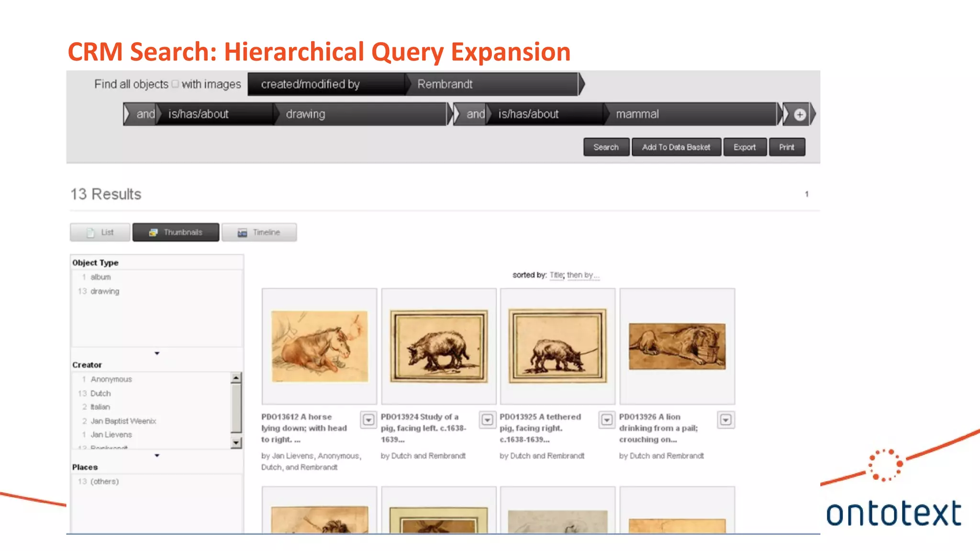Open dropdown icon beside tethered pig PD013925
The image size is (980, 551).
pyautogui.click(x=606, y=420)
